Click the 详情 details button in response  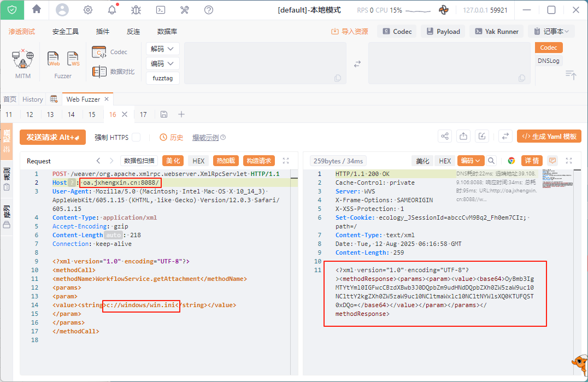pyautogui.click(x=532, y=161)
